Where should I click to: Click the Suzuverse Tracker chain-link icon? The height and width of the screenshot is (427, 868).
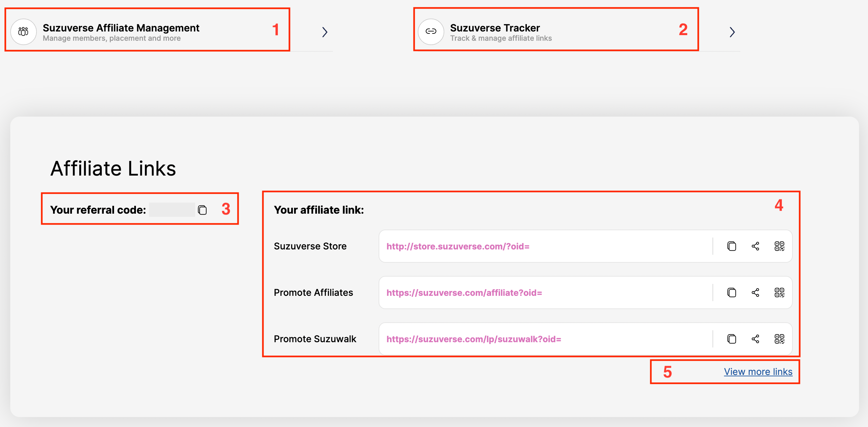(431, 32)
